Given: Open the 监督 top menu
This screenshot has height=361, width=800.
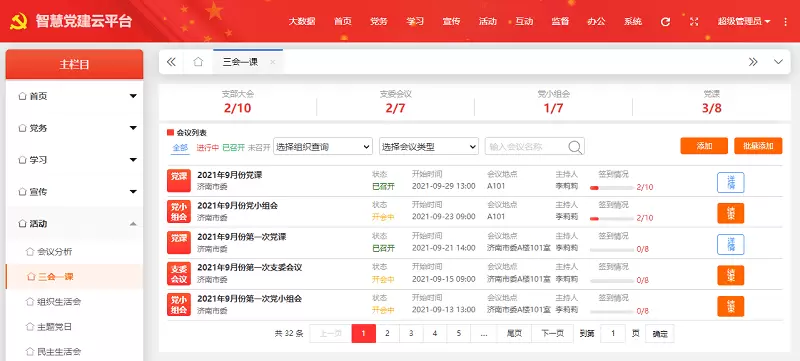Looking at the screenshot, I should click(560, 21).
